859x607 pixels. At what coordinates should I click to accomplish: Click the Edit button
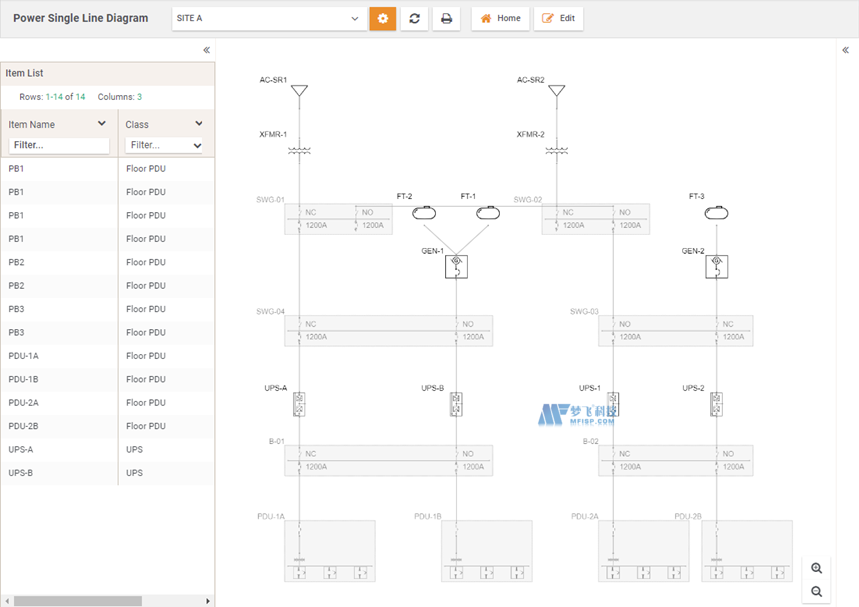click(x=558, y=18)
